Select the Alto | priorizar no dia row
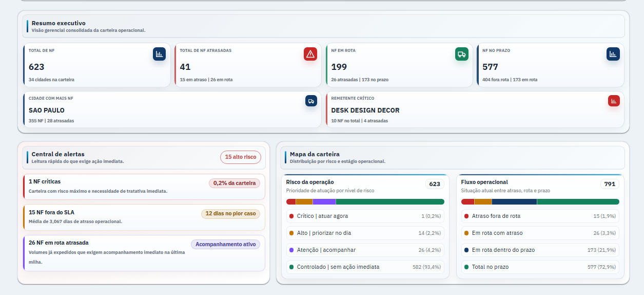Viewport: 644px width, 295px height. pyautogui.click(x=365, y=233)
